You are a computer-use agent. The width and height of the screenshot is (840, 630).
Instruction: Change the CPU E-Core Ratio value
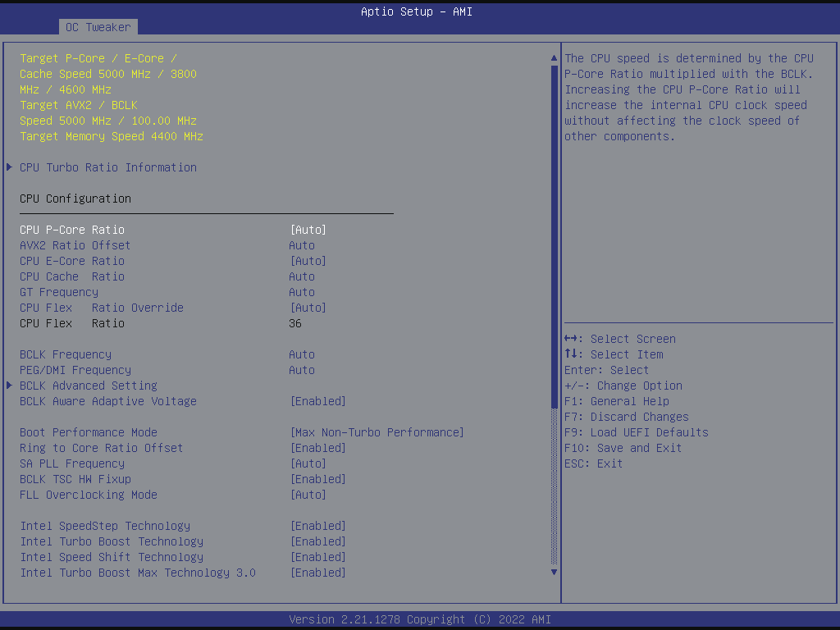point(308,261)
